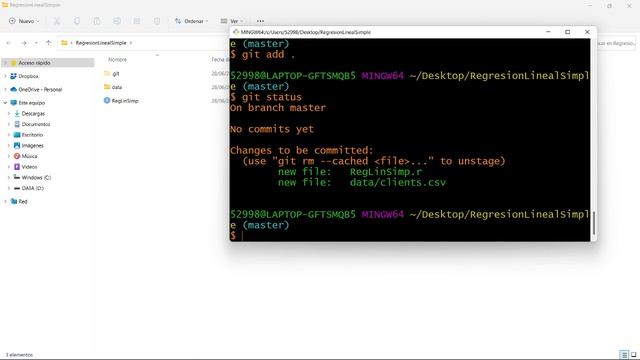This screenshot has width=640, height=360.
Task: Switch to details view in status bar
Action: [624, 355]
